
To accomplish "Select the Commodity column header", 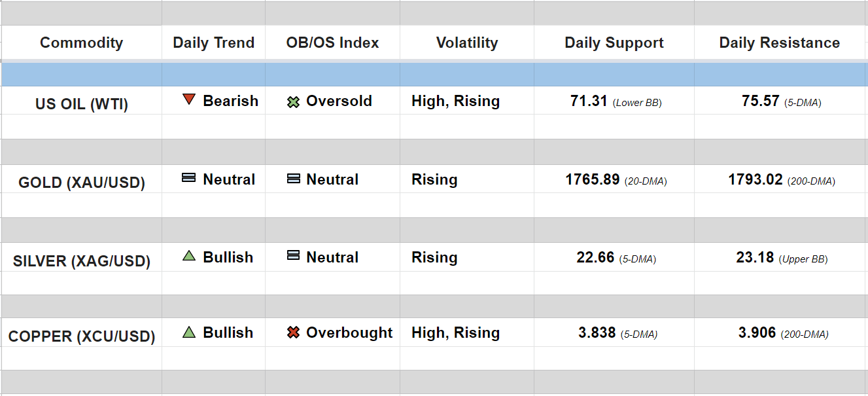I will 81,43.
